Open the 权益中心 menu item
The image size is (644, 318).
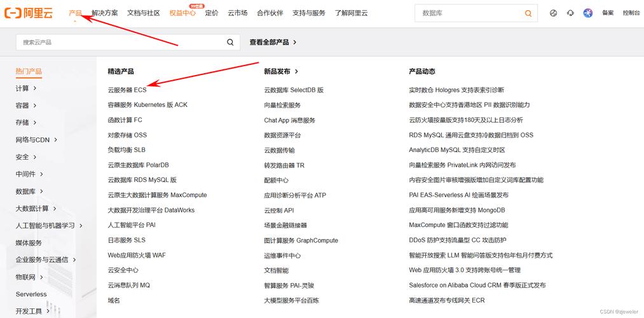click(182, 13)
